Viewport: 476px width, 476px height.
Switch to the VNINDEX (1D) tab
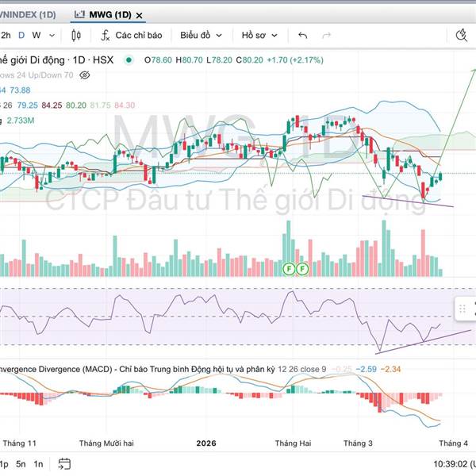[28, 14]
